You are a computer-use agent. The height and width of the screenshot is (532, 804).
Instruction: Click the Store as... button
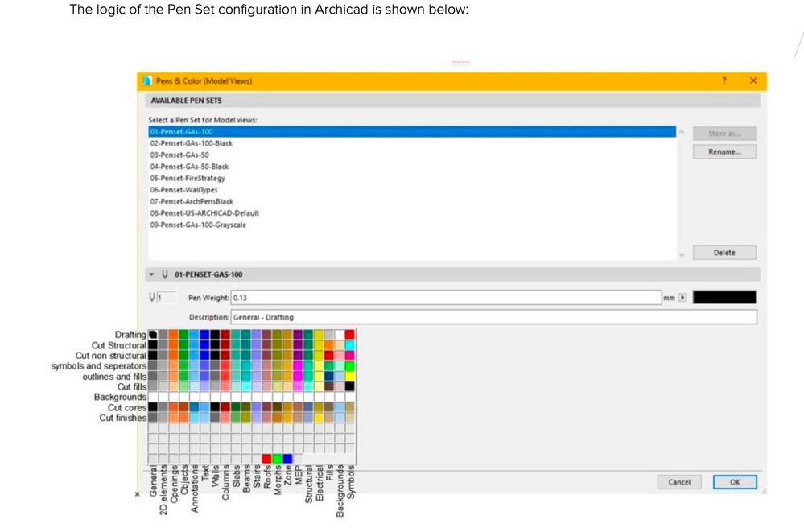click(x=724, y=134)
